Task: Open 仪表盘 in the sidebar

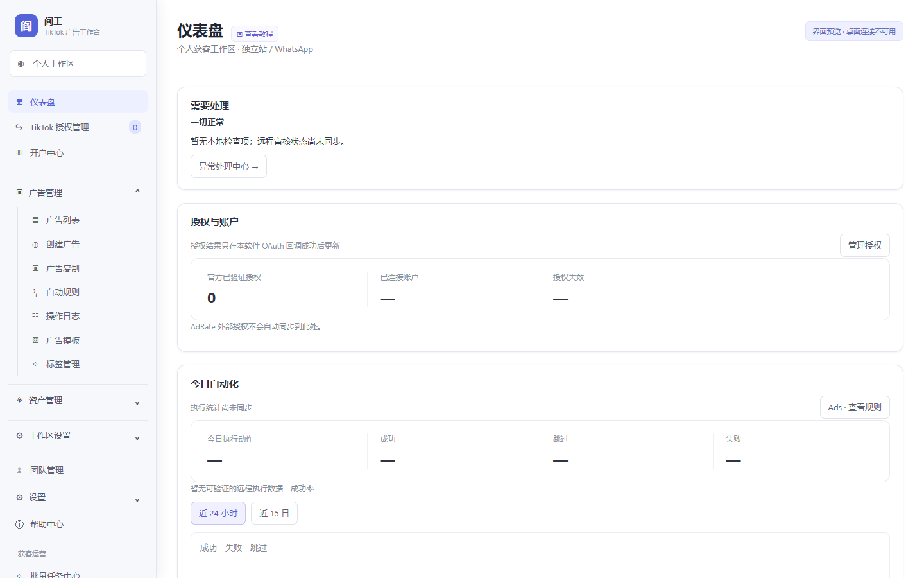Action: point(78,101)
